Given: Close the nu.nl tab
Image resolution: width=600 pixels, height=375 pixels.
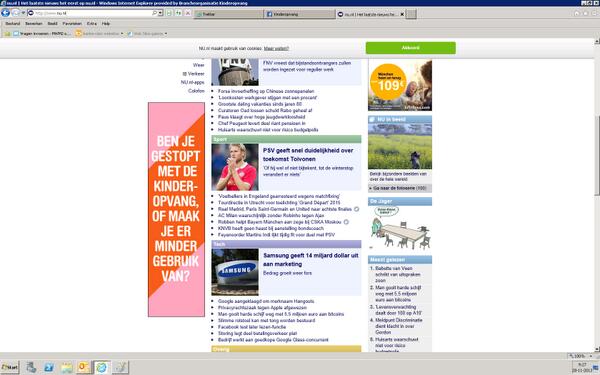Looking at the screenshot, I should [402, 14].
